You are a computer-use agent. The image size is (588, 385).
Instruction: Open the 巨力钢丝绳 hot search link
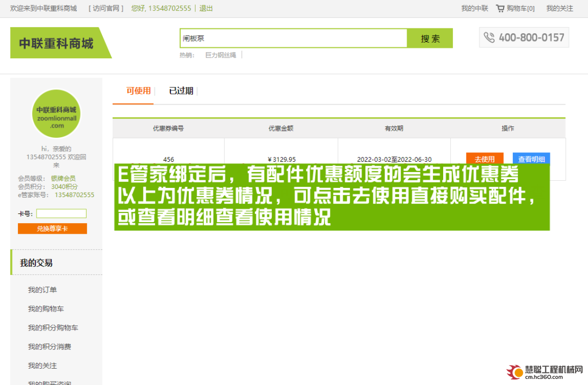point(220,55)
